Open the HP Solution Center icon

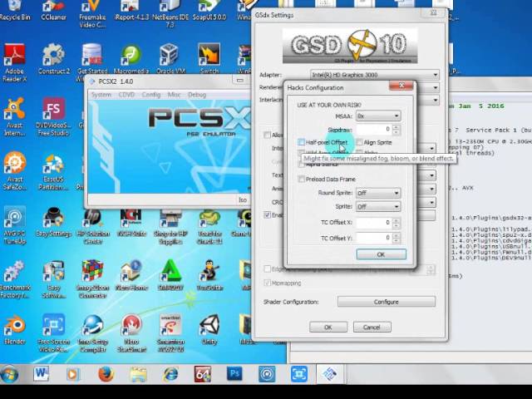tap(92, 227)
